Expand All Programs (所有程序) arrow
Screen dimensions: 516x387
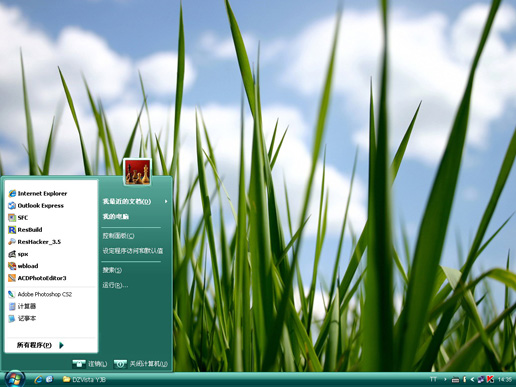coord(61,345)
